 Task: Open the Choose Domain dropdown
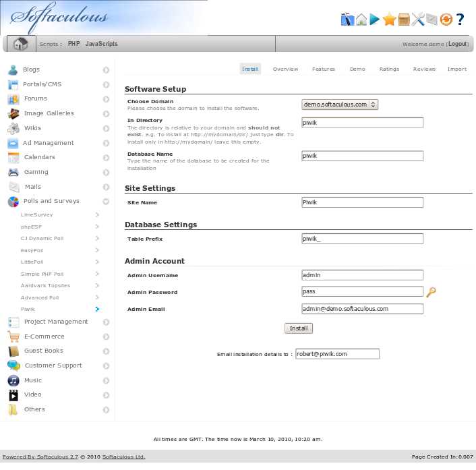coord(340,105)
